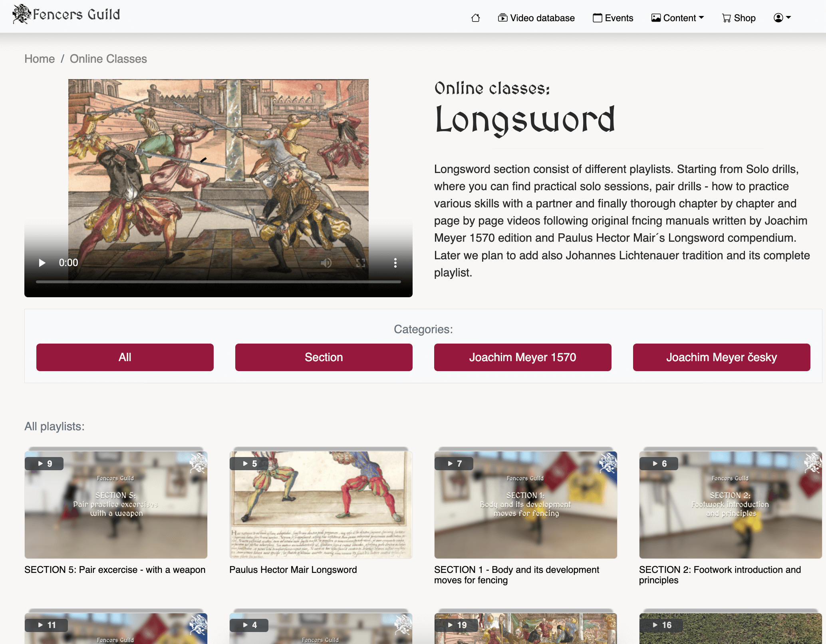The image size is (826, 644).
Task: Open the Shop cart link
Action: coord(739,18)
